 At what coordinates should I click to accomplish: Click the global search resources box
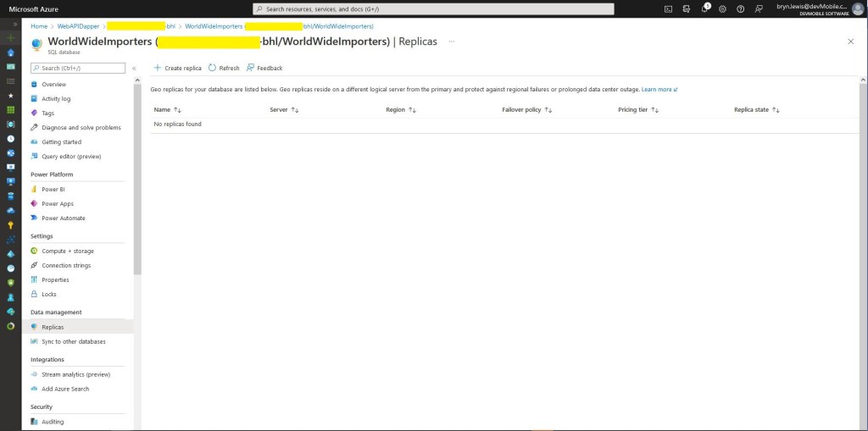click(433, 8)
